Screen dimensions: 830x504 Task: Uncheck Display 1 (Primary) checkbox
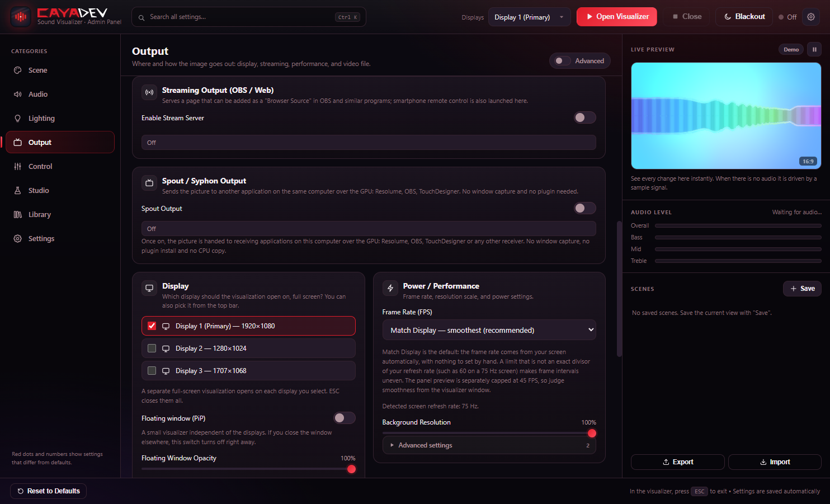click(x=152, y=326)
